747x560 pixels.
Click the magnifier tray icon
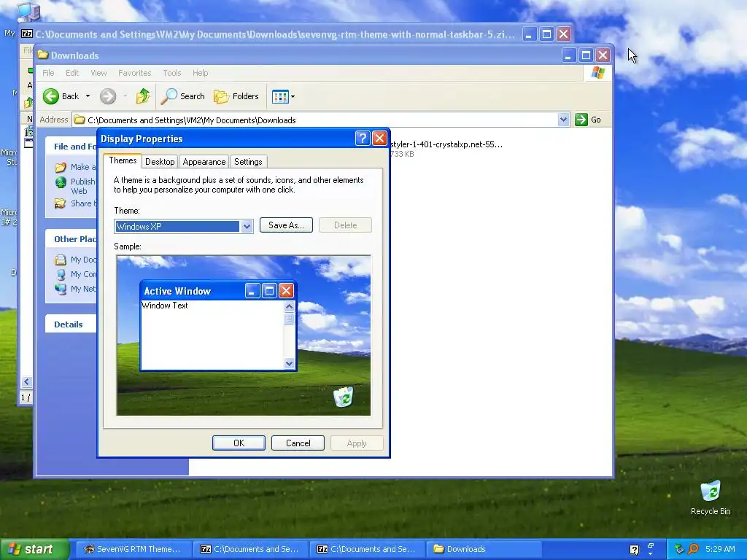693,549
